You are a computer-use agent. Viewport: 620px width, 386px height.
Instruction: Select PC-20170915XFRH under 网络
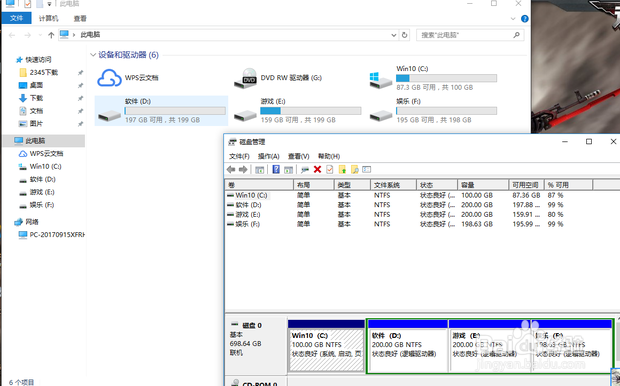[57, 235]
